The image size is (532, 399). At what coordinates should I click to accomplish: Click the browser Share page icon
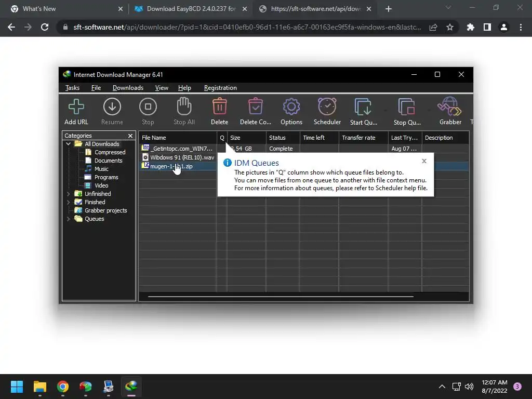(433, 27)
